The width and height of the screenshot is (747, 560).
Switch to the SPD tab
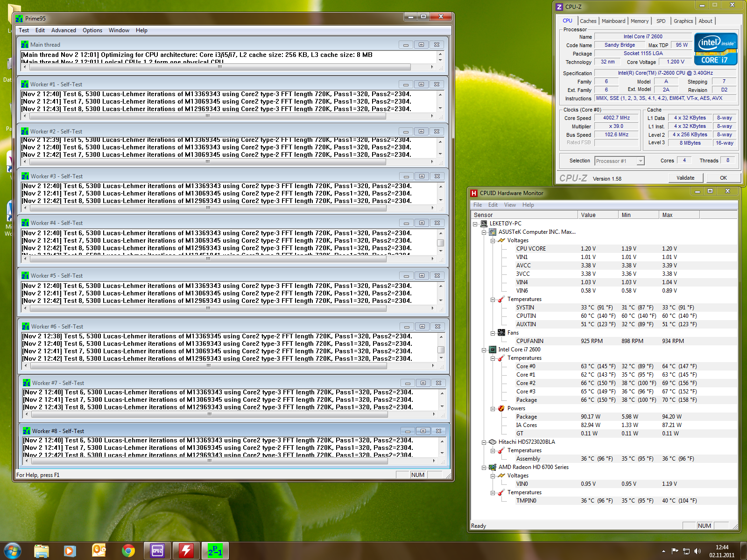[661, 21]
